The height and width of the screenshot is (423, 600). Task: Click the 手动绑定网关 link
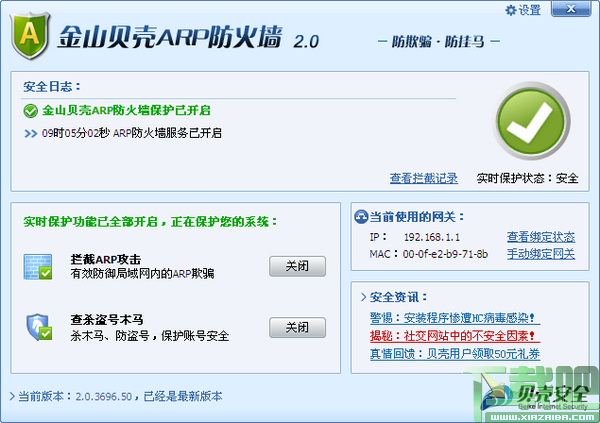[541, 253]
